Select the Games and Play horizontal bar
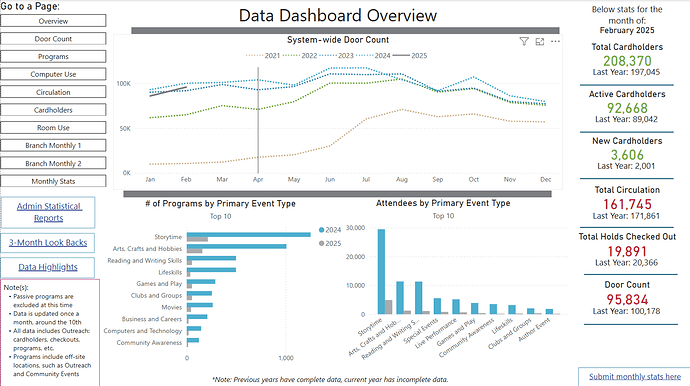Screen dimensions: 690x386 click(x=201, y=282)
